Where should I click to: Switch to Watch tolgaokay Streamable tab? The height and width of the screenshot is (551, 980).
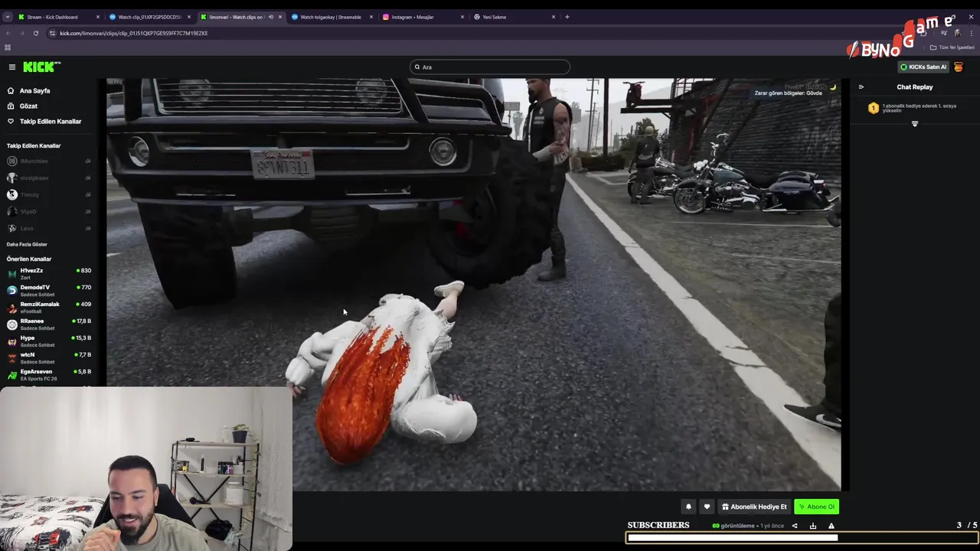tap(331, 17)
